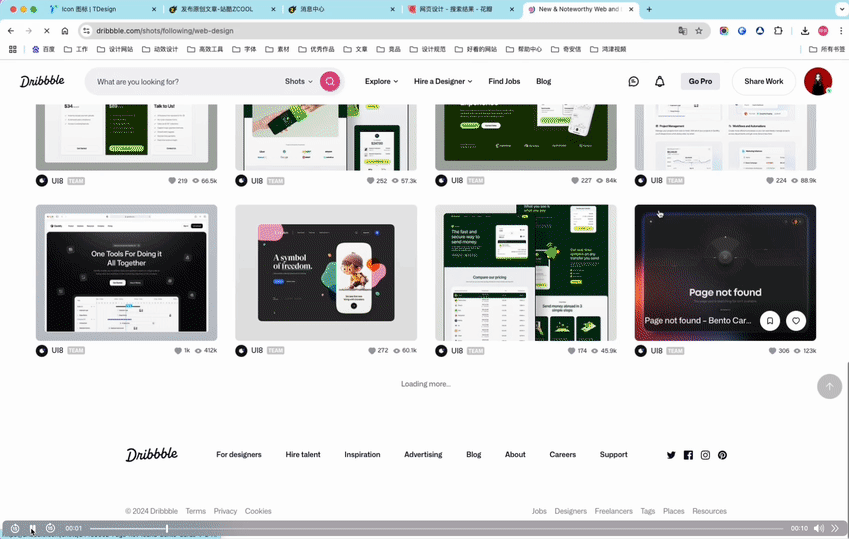
Task: Save the Page not found shot
Action: pyautogui.click(x=769, y=321)
